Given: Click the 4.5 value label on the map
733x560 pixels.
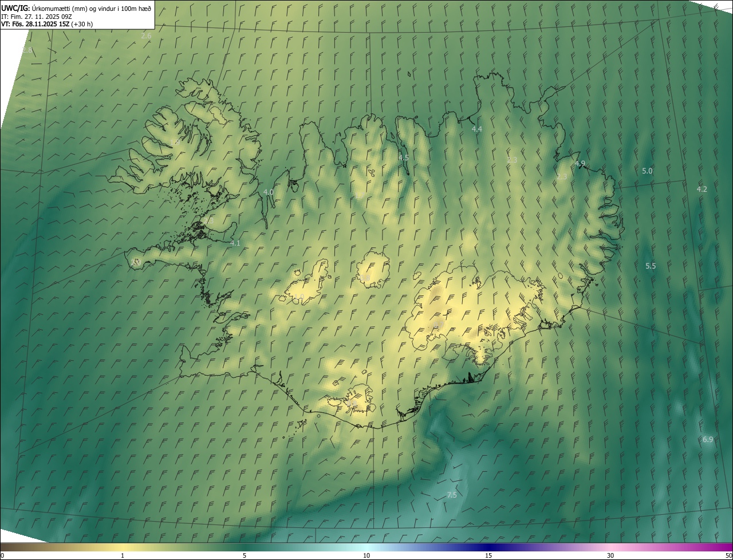Looking at the screenshot, I should pyautogui.click(x=403, y=157).
